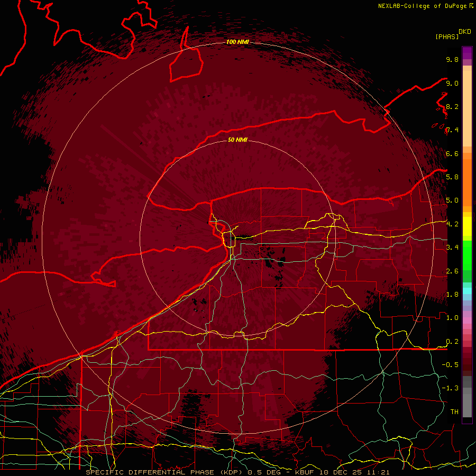Image resolution: width=476 pixels, height=476 pixels.
Task: Click the 5.0 value on the color scale
Action: (x=452, y=200)
